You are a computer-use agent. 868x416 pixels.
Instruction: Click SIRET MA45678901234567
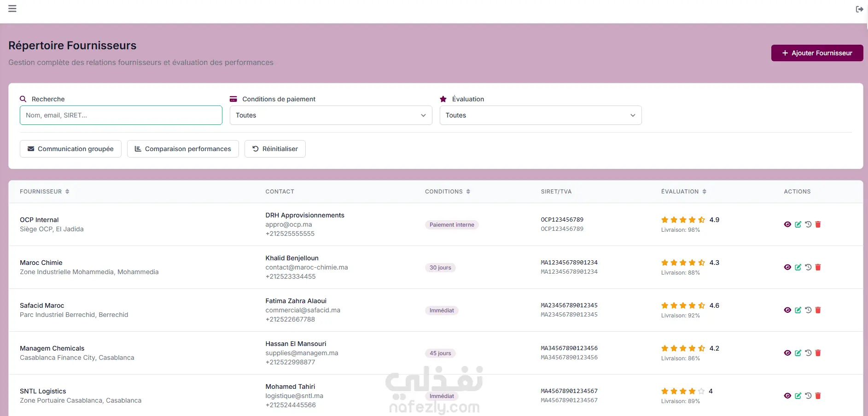click(569, 391)
